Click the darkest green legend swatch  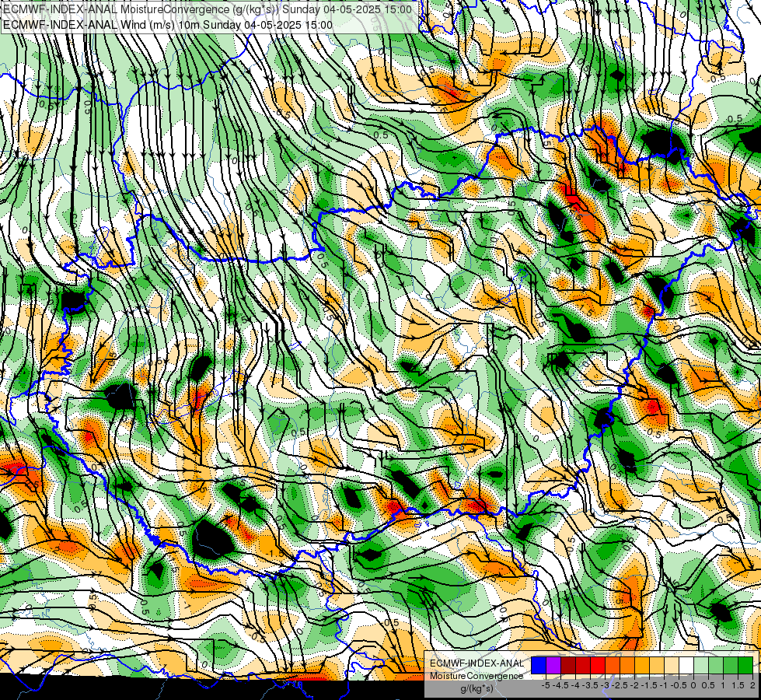pos(745,665)
